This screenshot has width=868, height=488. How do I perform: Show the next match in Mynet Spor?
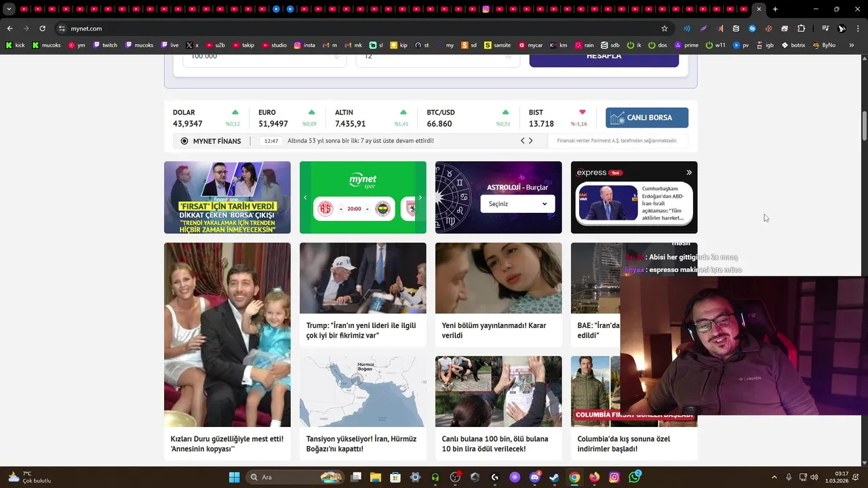[x=420, y=198]
